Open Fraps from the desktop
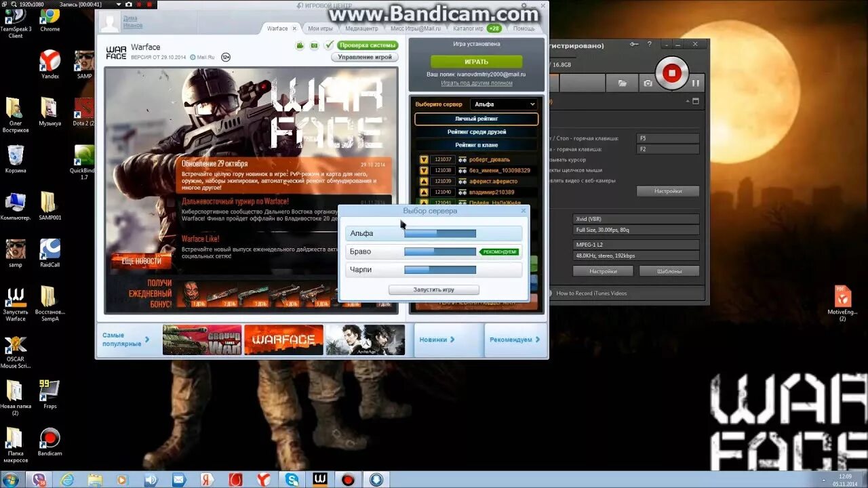Image resolution: width=868 pixels, height=488 pixels. point(50,392)
